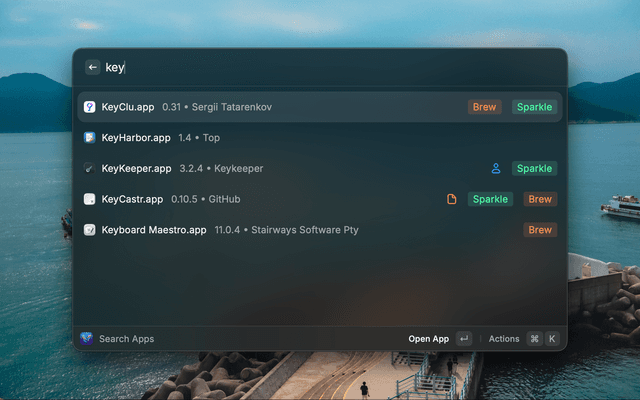
Task: Click the KeyKeeper app icon
Action: [x=89, y=168]
